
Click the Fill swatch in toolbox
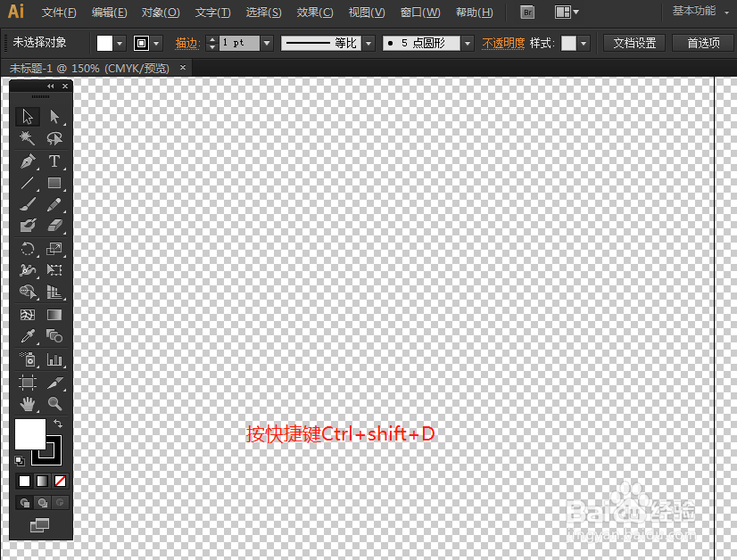(x=30, y=433)
